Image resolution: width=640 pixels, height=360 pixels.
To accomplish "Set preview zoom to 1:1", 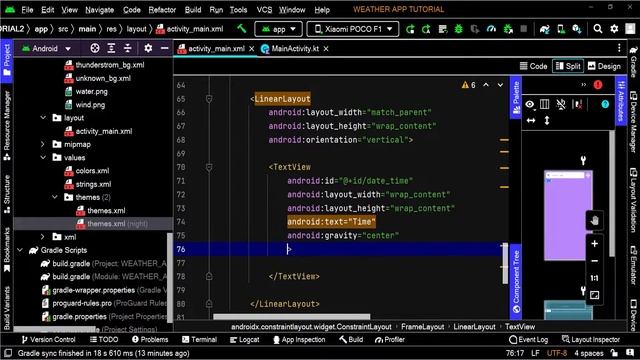I will pyautogui.click(x=594, y=278).
